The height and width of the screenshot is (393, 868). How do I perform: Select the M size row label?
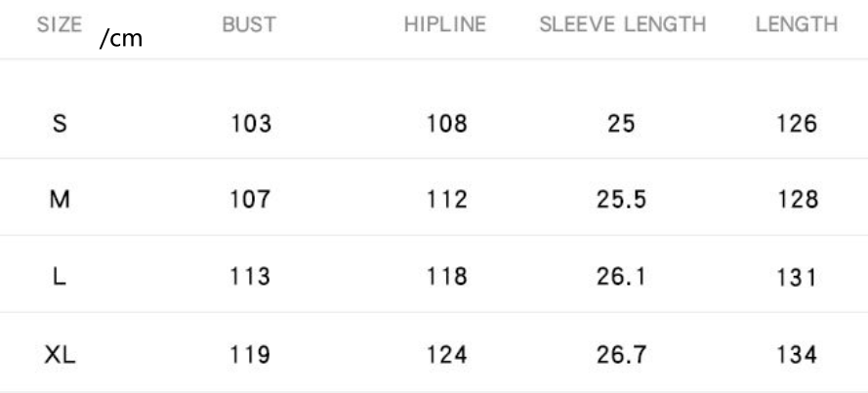pyautogui.click(x=59, y=200)
